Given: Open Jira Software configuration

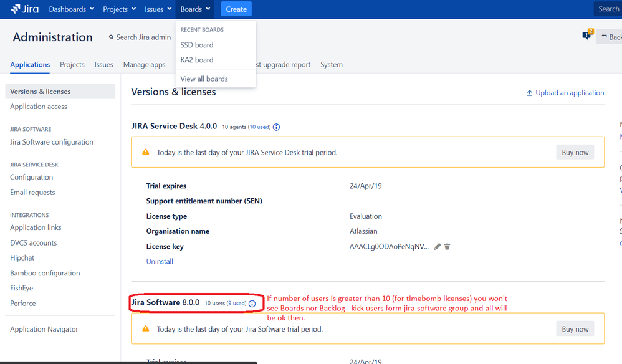Looking at the screenshot, I should [x=52, y=142].
